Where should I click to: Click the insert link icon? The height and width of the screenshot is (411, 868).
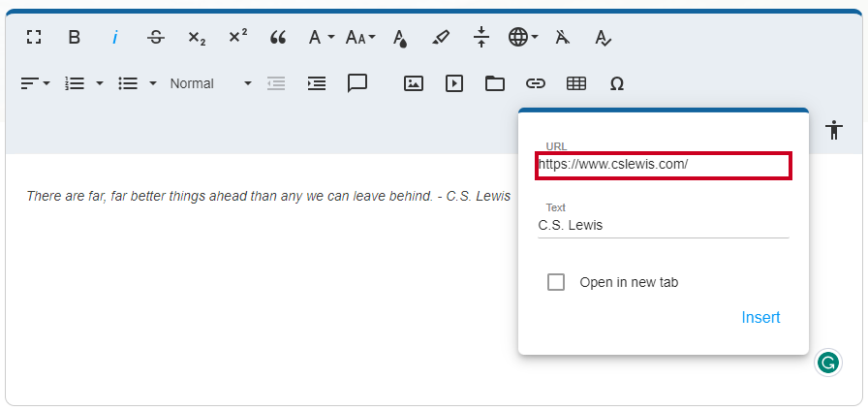click(536, 83)
